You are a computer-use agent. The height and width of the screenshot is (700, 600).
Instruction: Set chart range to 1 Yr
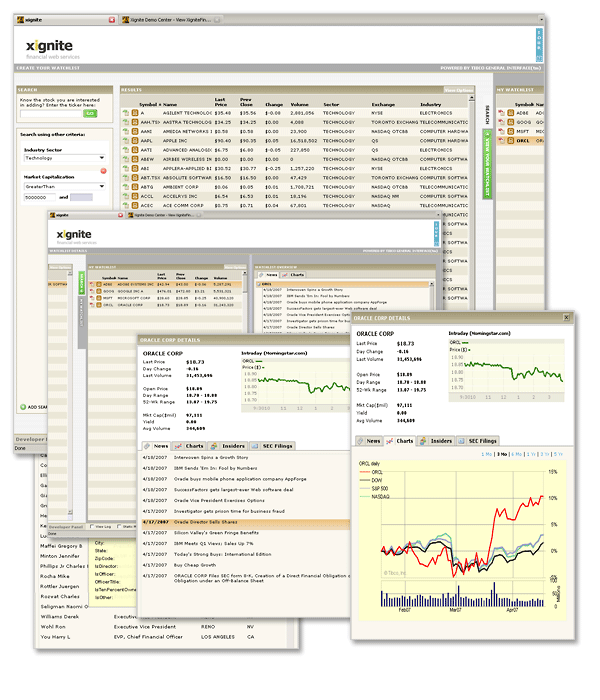tap(531, 454)
